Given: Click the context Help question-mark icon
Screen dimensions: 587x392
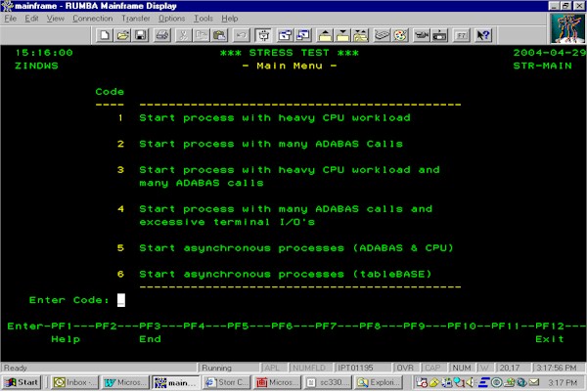Looking at the screenshot, I should [482, 35].
